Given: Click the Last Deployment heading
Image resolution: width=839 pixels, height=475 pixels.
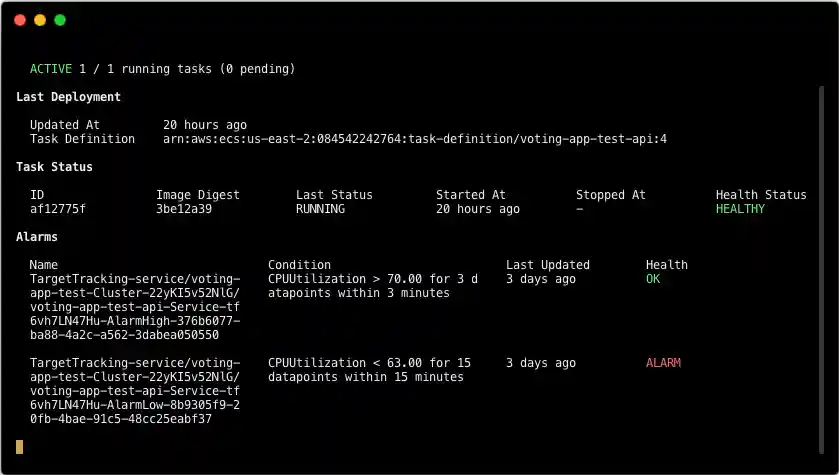Looking at the screenshot, I should coord(68,97).
